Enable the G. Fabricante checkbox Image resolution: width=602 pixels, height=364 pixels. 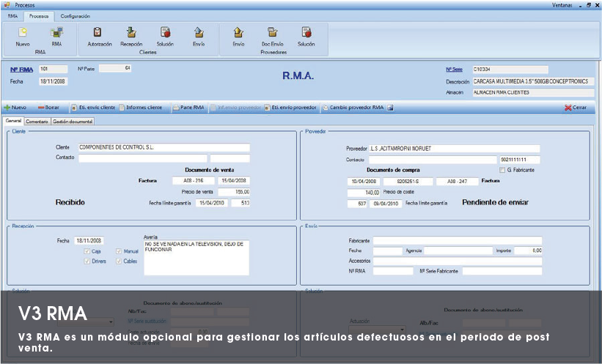click(x=502, y=169)
